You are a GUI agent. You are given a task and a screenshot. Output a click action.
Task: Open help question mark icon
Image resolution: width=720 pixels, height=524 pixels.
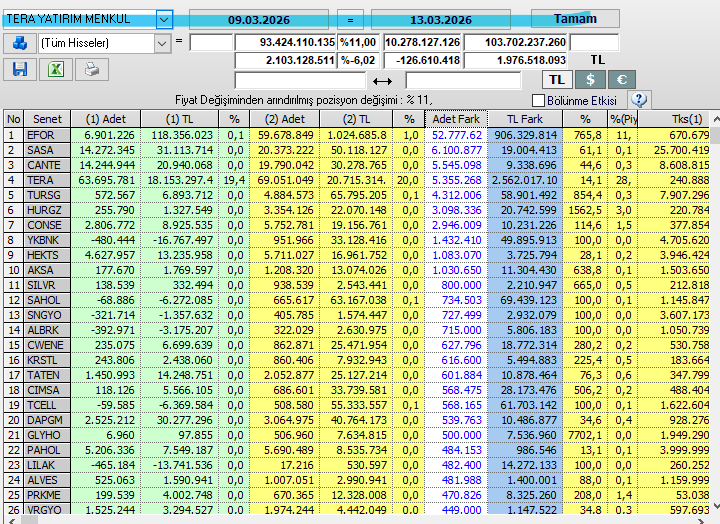click(639, 100)
